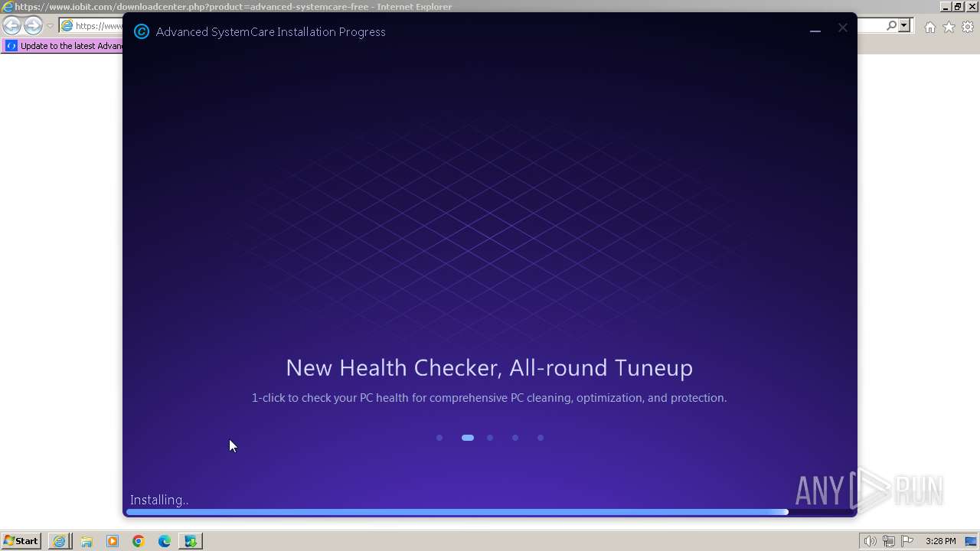Select the active second slide indicator
This screenshot has width=980, height=551.
click(468, 438)
